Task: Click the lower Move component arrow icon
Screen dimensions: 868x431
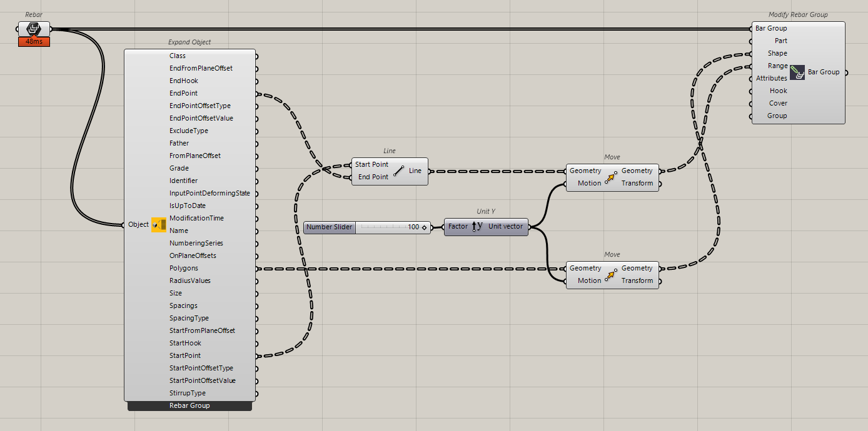Action: (611, 274)
